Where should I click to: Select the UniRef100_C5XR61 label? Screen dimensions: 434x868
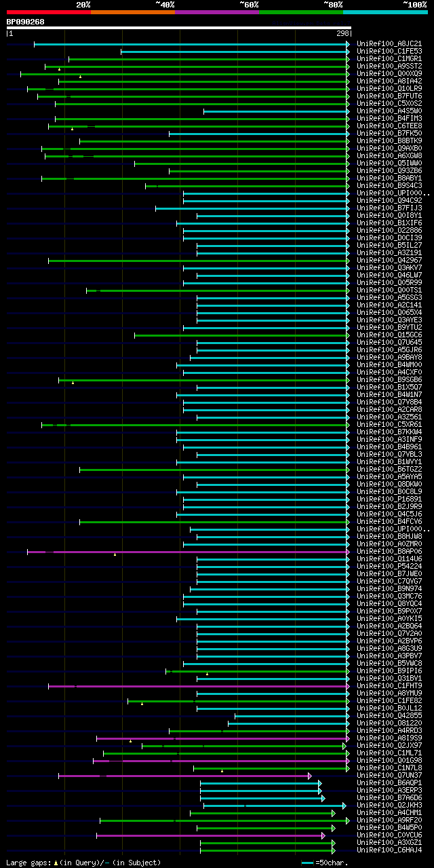point(389,424)
